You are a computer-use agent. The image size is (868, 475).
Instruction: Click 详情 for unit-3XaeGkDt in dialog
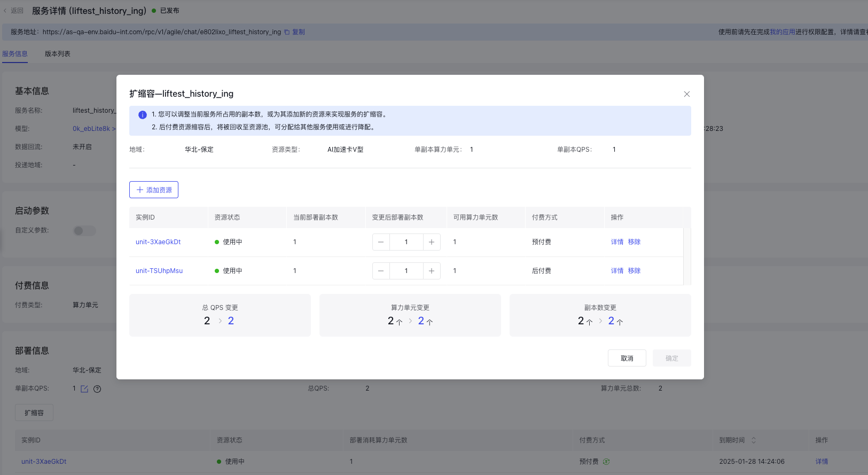point(617,242)
